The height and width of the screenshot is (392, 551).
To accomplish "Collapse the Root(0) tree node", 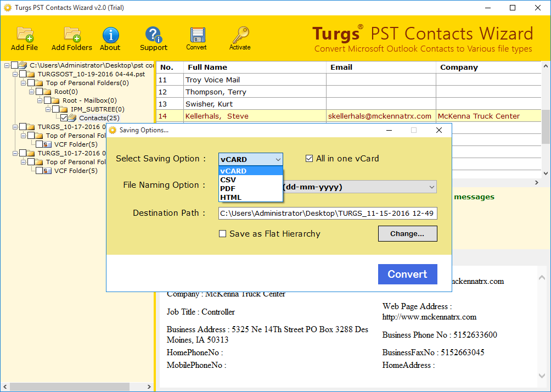I will [x=32, y=92].
